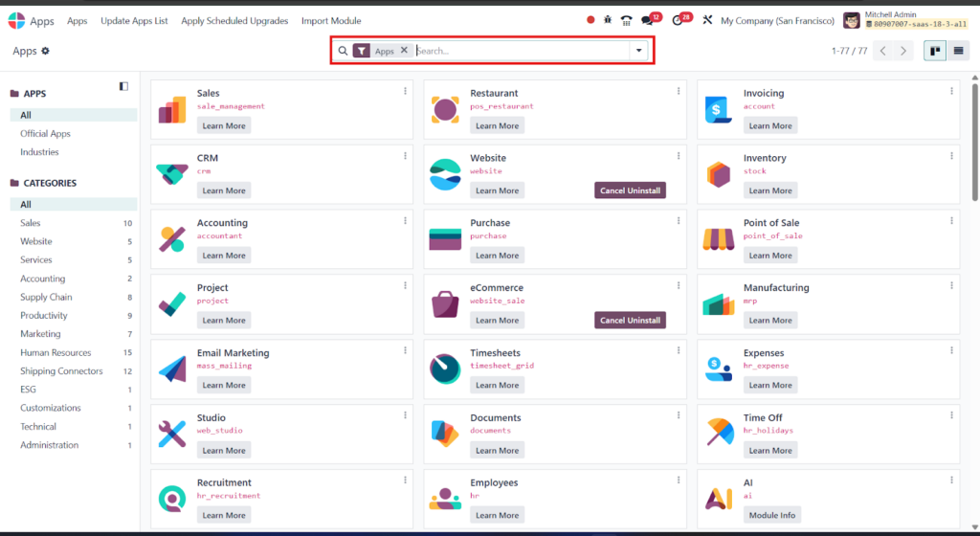The height and width of the screenshot is (536, 980).
Task: Click the vertical scrollbar thumb
Action: (975, 143)
